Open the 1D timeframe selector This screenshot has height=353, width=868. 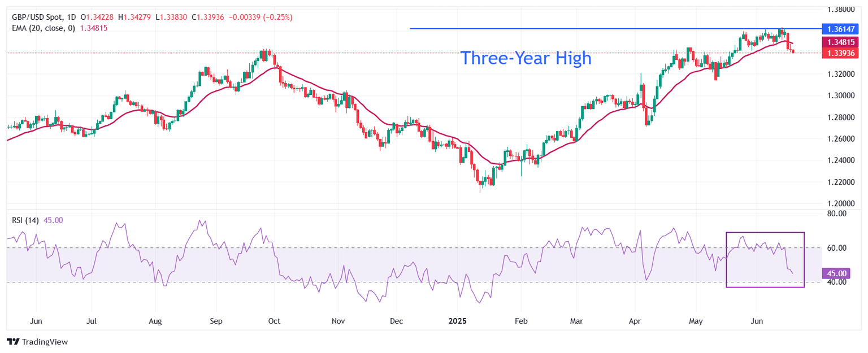(x=71, y=18)
